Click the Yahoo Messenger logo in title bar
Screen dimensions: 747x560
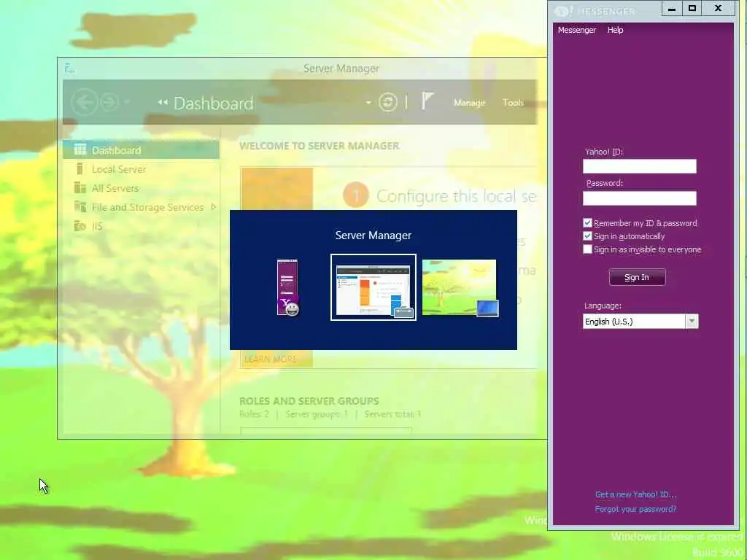coord(564,10)
